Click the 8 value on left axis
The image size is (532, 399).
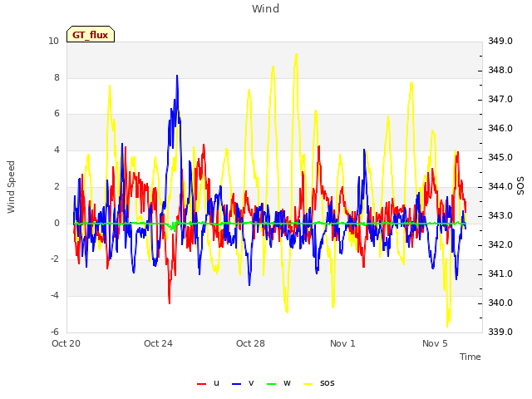pos(57,77)
